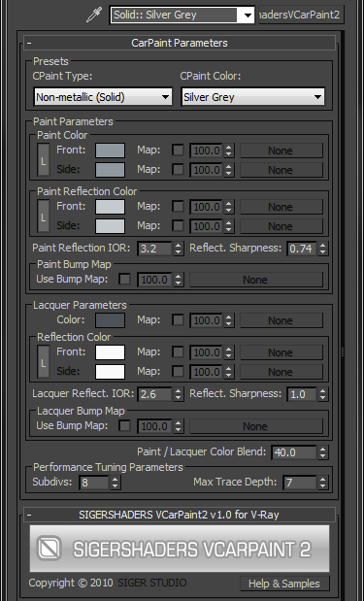The width and height of the screenshot is (364, 601).
Task: Enable Lacquer Reflection Front map checkbox
Action: 178,352
